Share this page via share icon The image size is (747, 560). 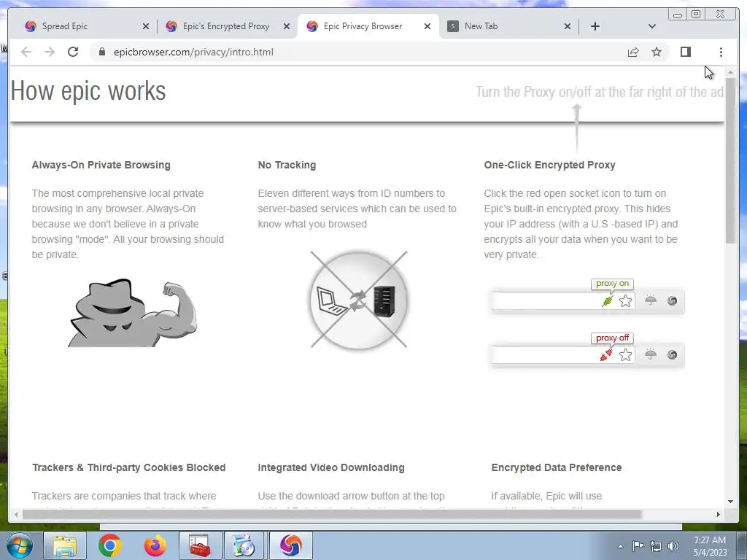pos(633,52)
